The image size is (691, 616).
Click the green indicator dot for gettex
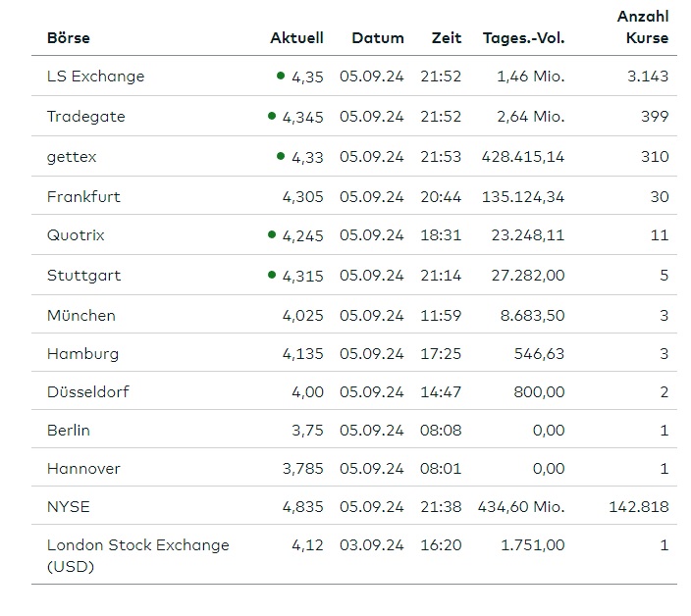pyautogui.click(x=281, y=155)
